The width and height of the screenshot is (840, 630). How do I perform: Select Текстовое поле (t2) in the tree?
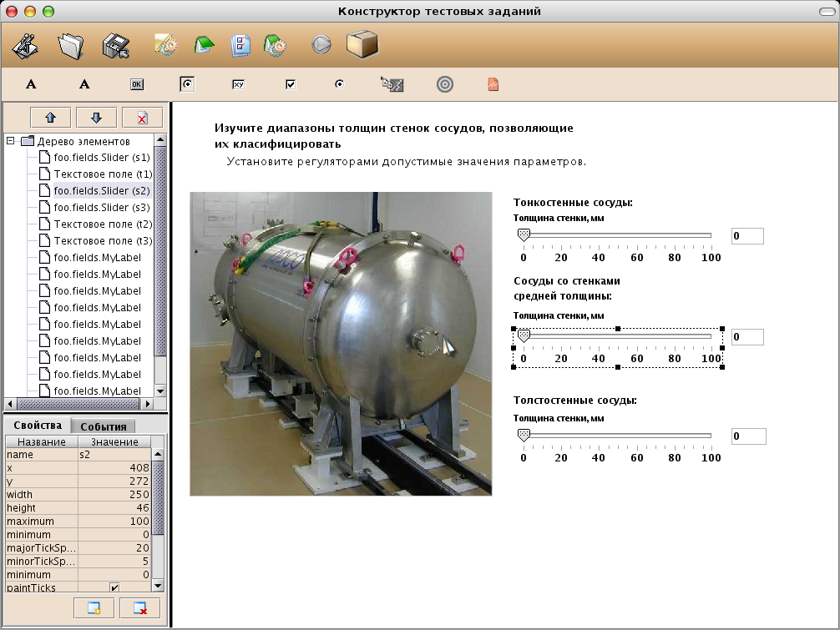click(x=103, y=224)
